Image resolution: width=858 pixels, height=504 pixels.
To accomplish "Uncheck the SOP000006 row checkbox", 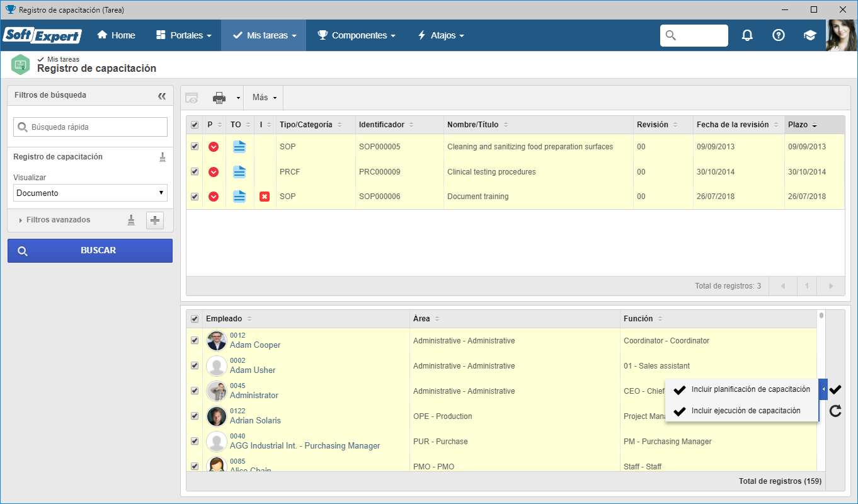I will coord(195,197).
